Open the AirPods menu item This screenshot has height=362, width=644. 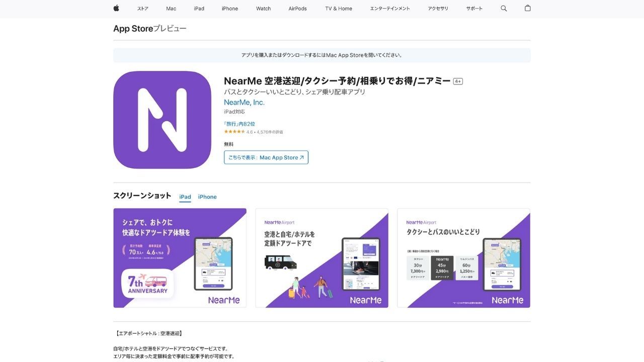click(x=298, y=9)
